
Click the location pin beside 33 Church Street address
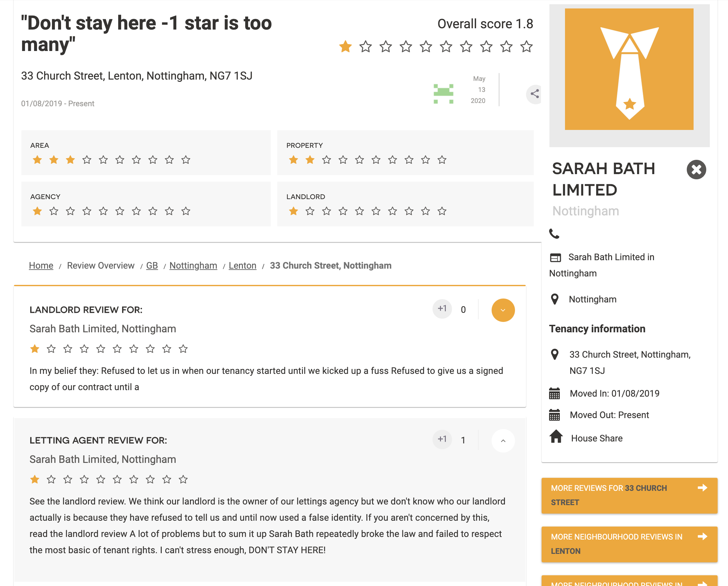554,355
